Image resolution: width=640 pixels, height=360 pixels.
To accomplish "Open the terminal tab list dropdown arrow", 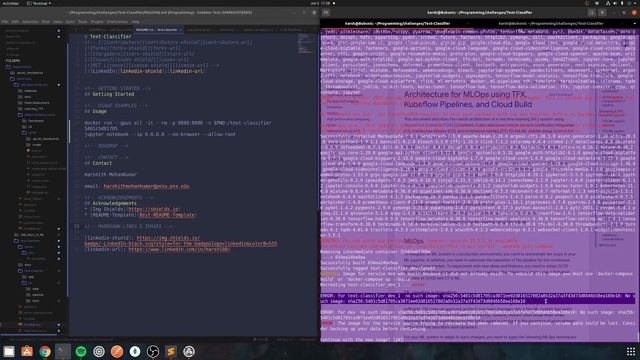I will tap(634, 24).
